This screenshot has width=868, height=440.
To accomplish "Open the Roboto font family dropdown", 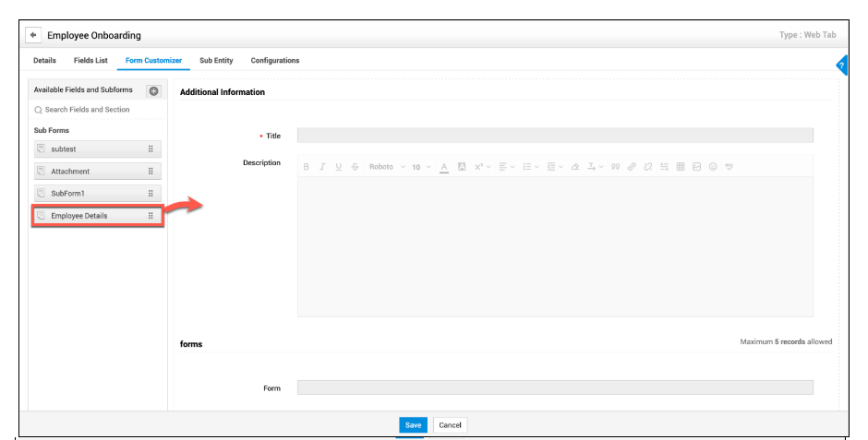I will (386, 167).
